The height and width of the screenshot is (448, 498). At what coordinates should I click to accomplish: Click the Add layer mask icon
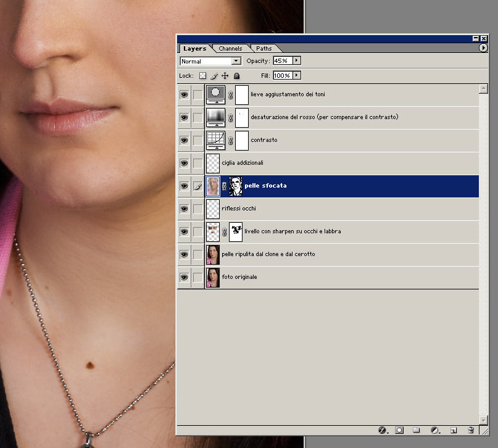399,429
